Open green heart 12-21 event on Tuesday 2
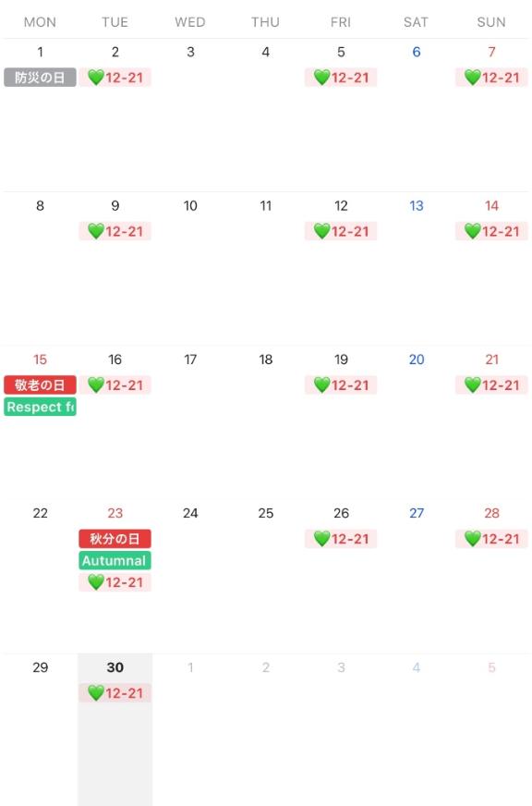The height and width of the screenshot is (806, 532). [x=115, y=78]
